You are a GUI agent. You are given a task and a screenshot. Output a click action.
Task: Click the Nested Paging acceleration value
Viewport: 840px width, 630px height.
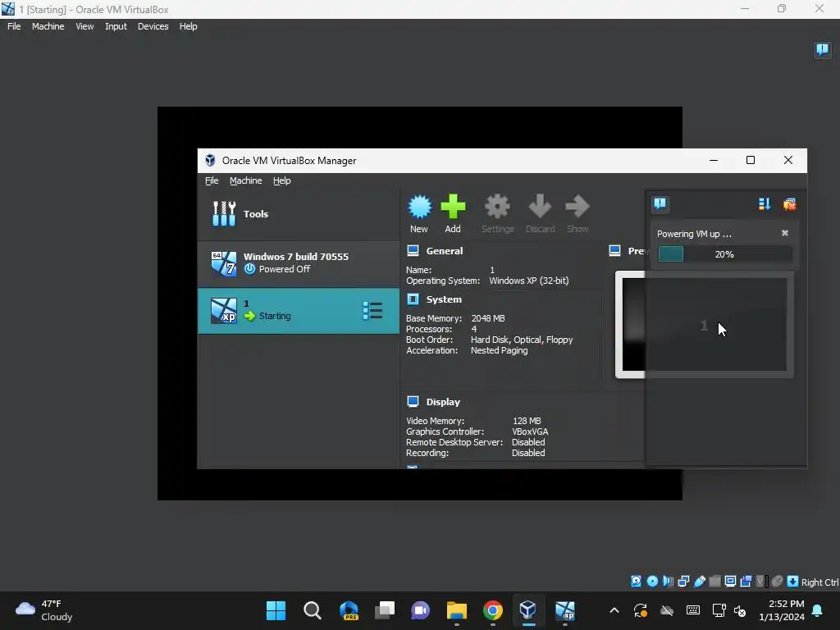point(499,350)
